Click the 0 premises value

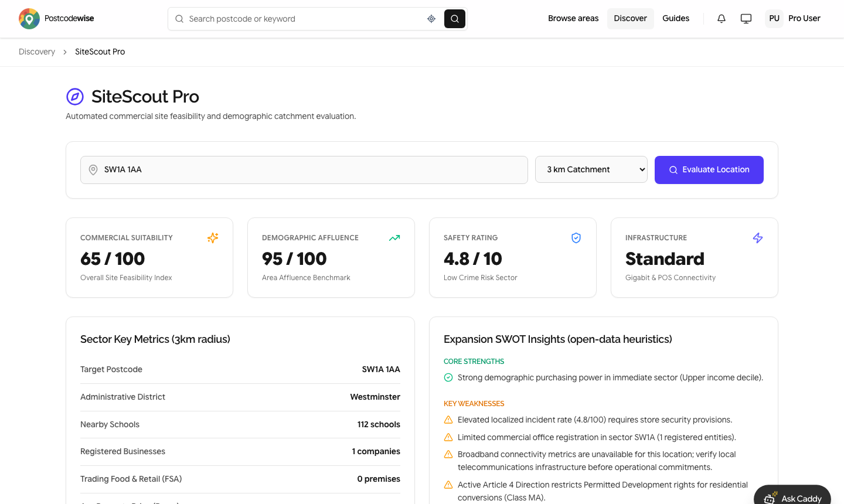point(379,479)
